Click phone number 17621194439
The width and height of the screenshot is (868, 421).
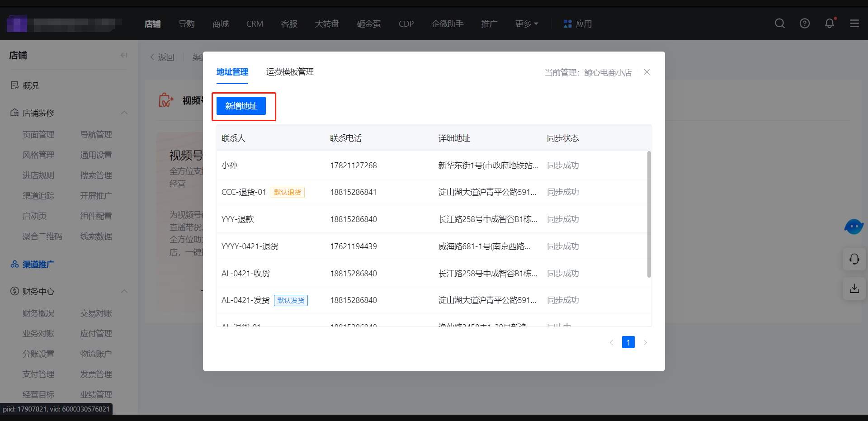[354, 246]
